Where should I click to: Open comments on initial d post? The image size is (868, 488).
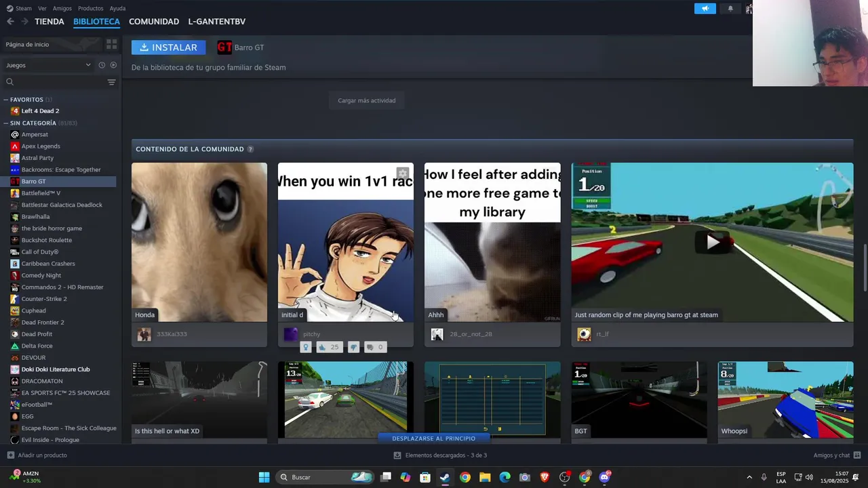[375, 347]
